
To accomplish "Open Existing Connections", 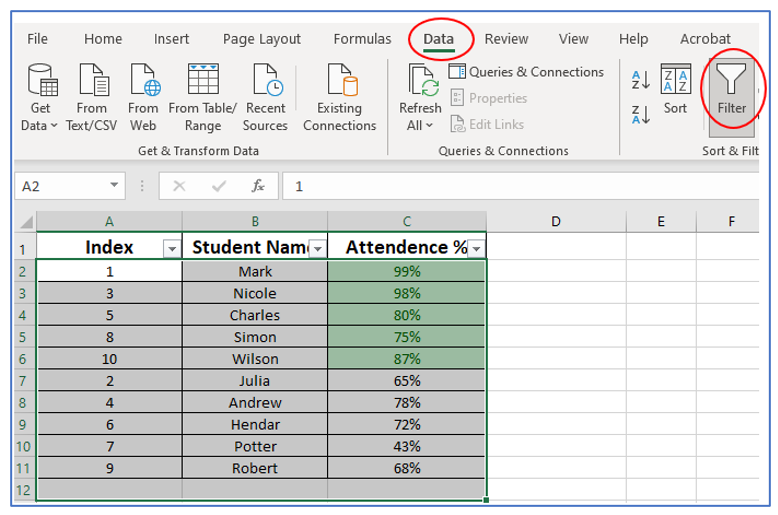I will tap(339, 98).
